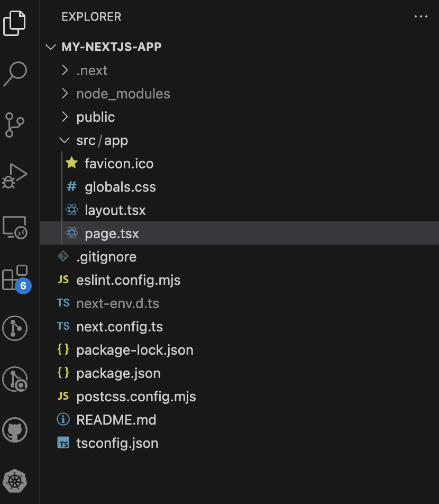Click the braces icon of package-lock.json
The height and width of the screenshot is (504, 439).
click(x=63, y=349)
